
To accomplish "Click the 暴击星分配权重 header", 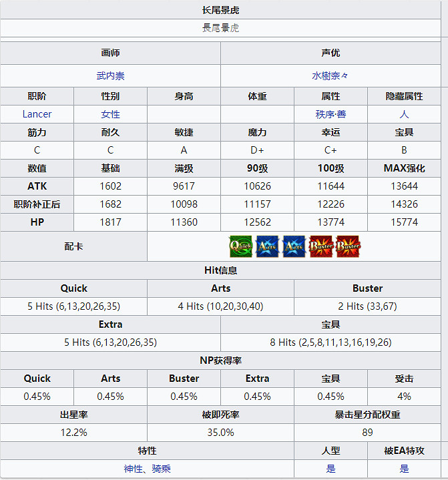I will tap(367, 415).
